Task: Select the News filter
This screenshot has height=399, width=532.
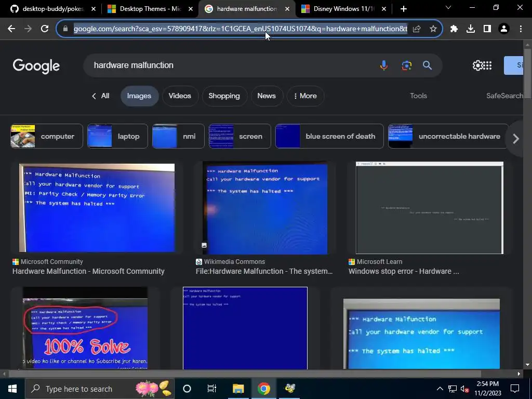Action: pyautogui.click(x=267, y=96)
